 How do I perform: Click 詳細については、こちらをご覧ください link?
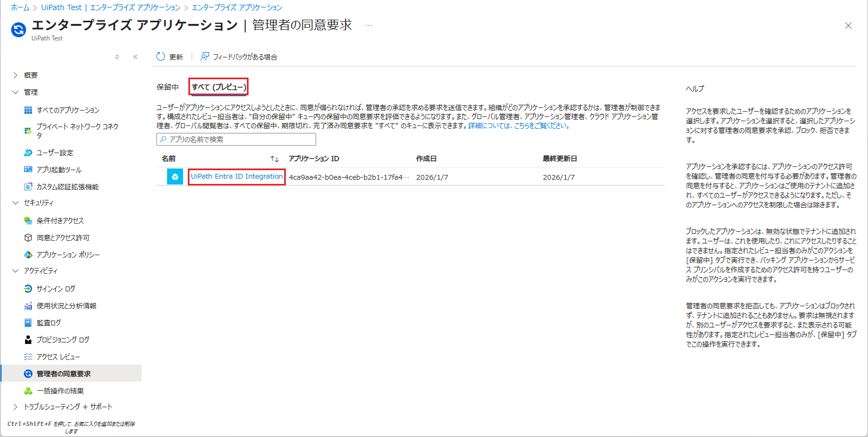click(519, 126)
